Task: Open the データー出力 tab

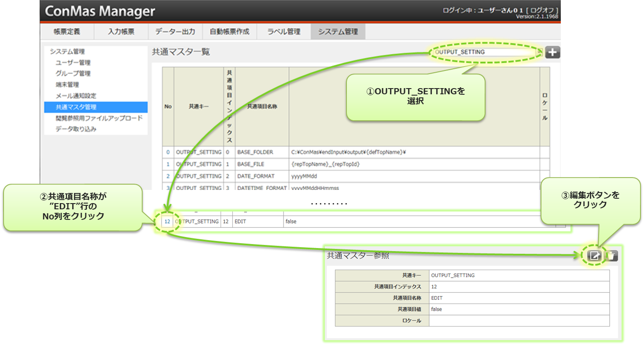Action: tap(175, 32)
